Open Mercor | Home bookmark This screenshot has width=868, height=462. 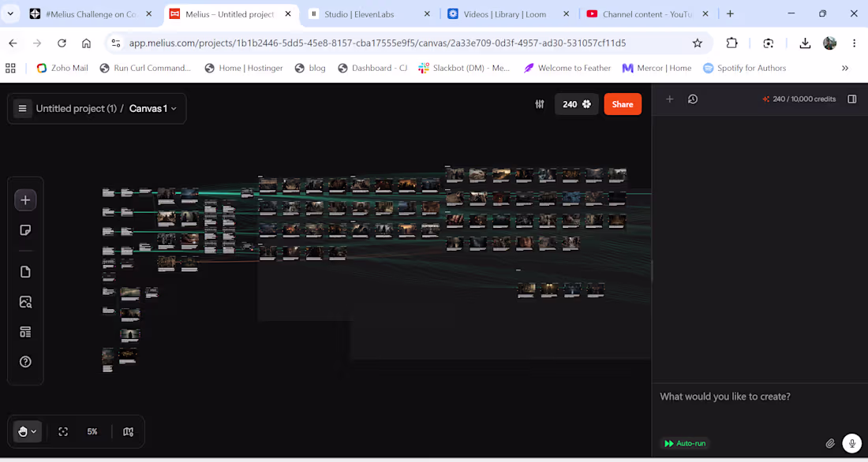657,68
